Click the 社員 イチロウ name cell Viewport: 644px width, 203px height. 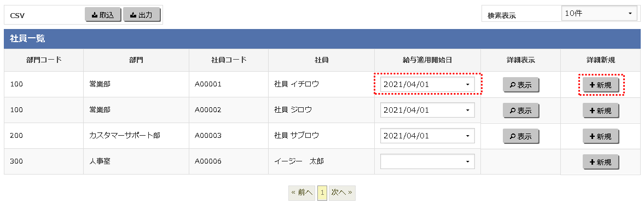(x=321, y=84)
